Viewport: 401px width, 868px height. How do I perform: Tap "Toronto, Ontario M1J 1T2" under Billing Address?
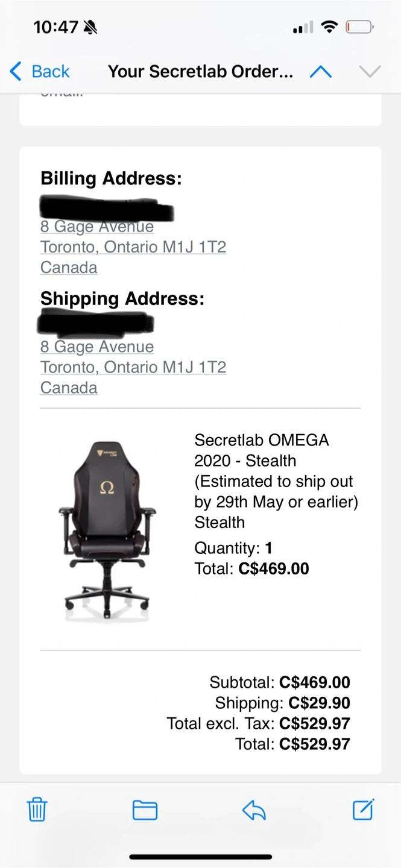(x=133, y=247)
